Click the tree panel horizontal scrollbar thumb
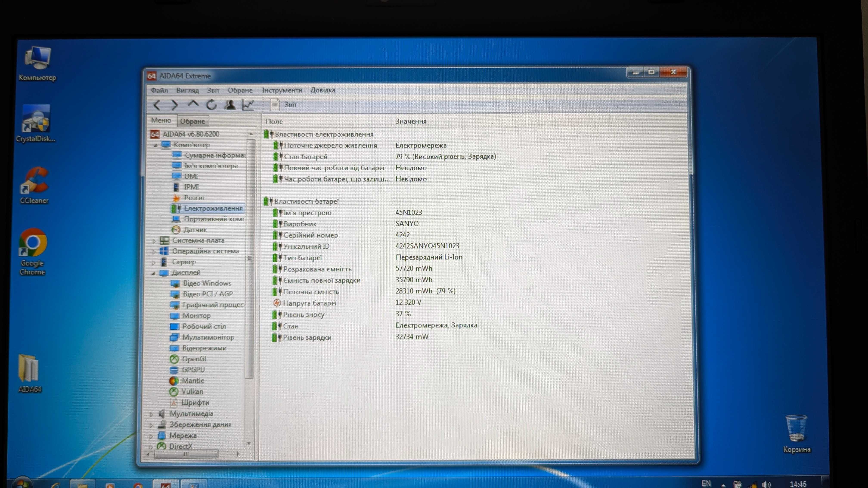 pyautogui.click(x=186, y=454)
